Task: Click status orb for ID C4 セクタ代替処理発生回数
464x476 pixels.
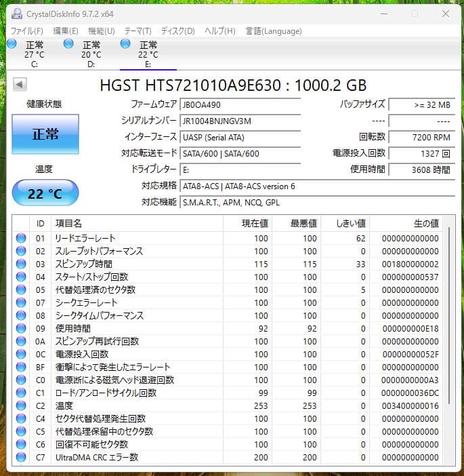Action: click(21, 418)
